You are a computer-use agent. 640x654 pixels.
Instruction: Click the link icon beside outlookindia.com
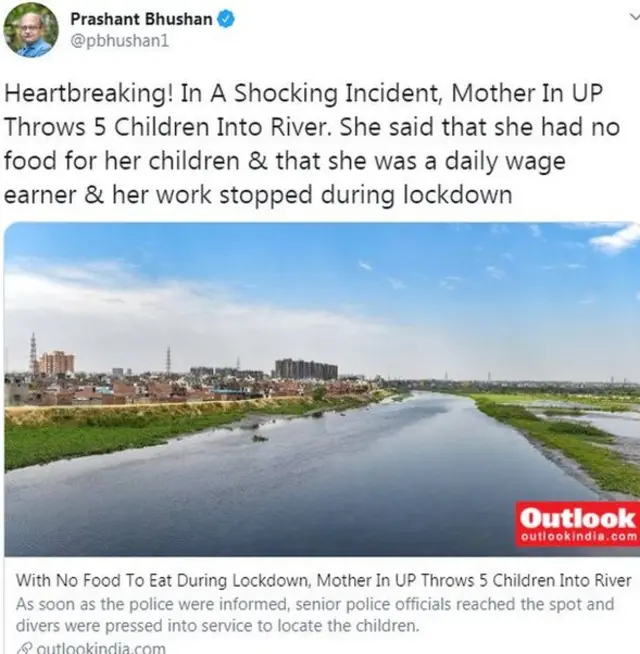(x=24, y=649)
